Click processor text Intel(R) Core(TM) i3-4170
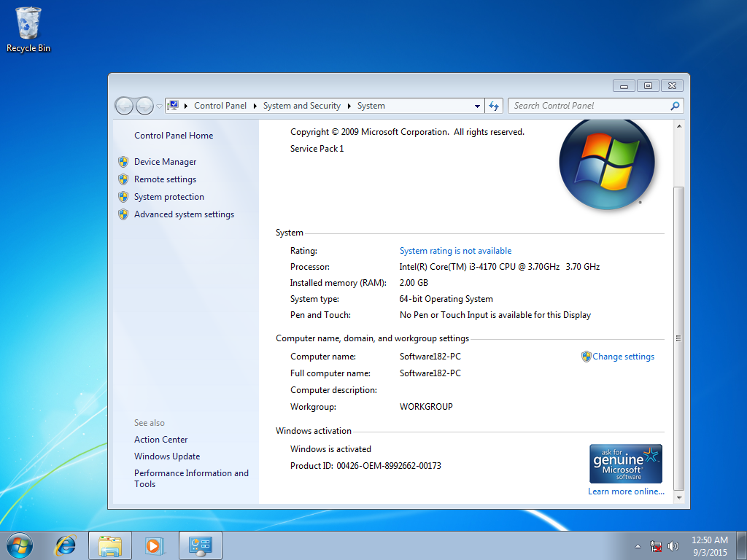This screenshot has width=747, height=560. pyautogui.click(x=499, y=267)
